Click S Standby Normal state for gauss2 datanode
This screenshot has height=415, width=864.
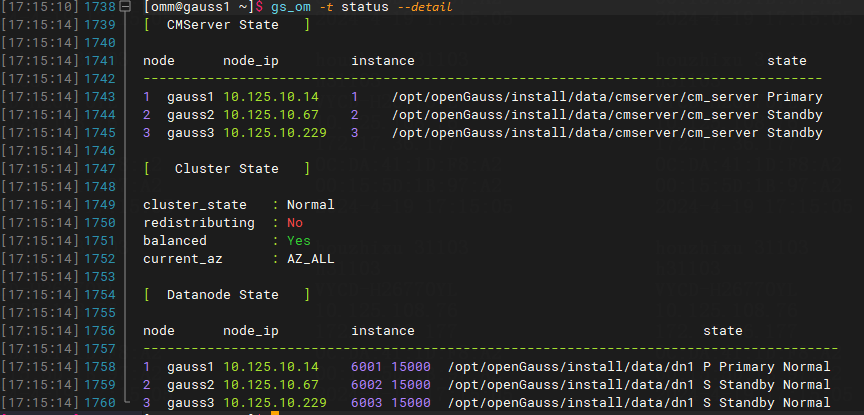[767, 385]
